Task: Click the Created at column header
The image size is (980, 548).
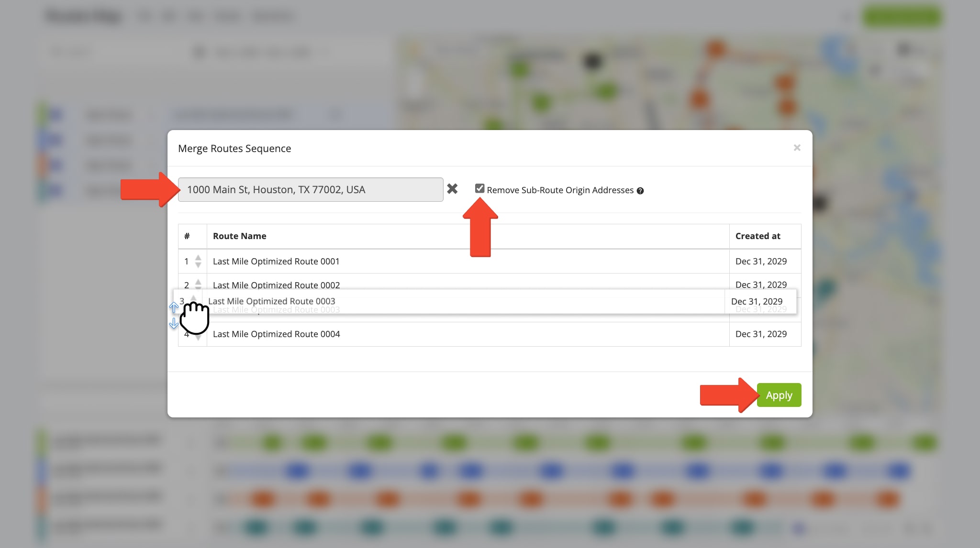Action: tap(757, 236)
